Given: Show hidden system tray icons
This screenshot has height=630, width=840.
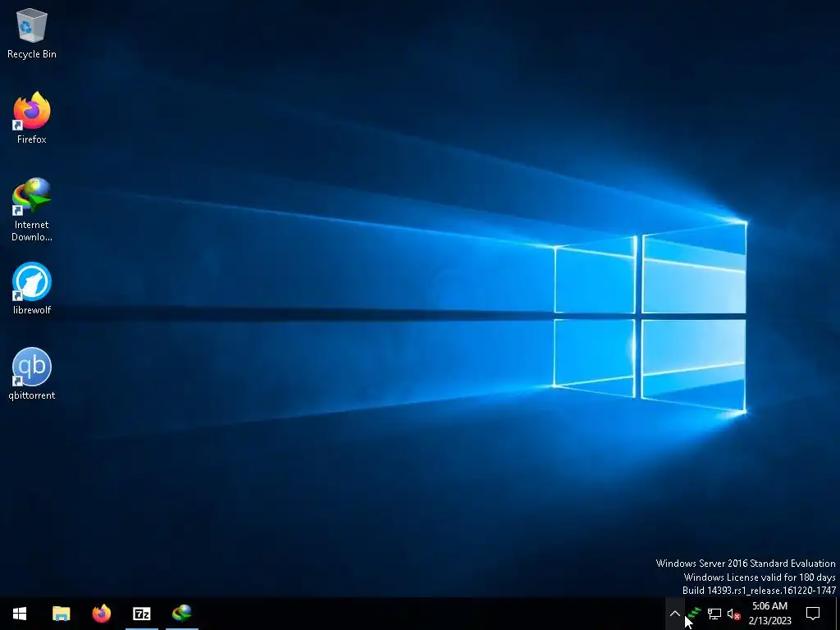Looking at the screenshot, I should coord(675,614).
